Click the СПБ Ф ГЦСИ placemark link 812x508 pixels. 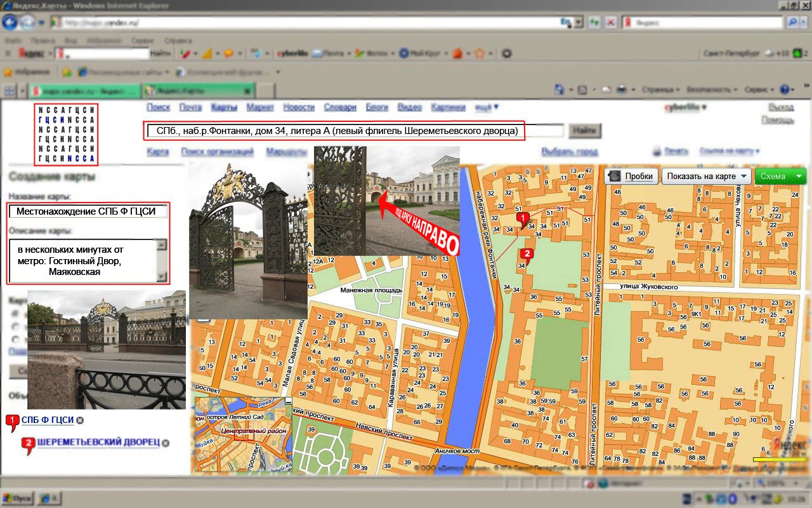click(48, 420)
